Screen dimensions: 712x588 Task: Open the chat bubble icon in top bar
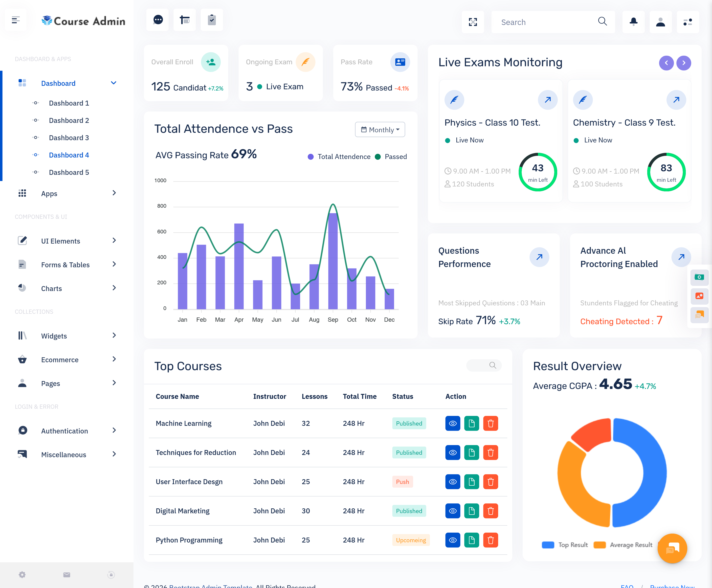[x=157, y=20]
